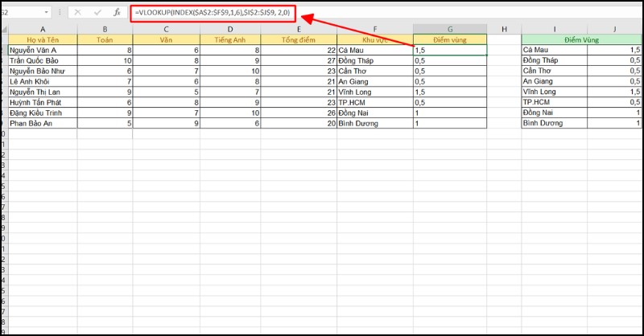Viewport: 644px width, 336px height.
Task: Select the 'Khu vực' header cell
Action: coord(375,39)
